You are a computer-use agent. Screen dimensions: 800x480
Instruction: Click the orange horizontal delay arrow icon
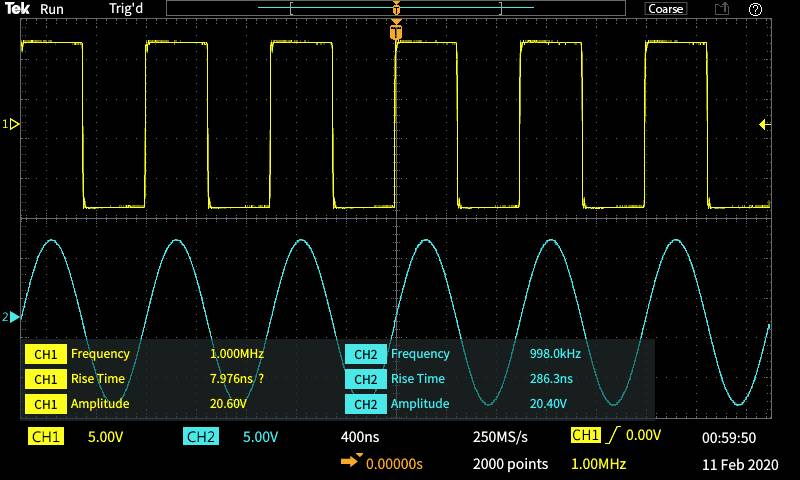(x=351, y=463)
